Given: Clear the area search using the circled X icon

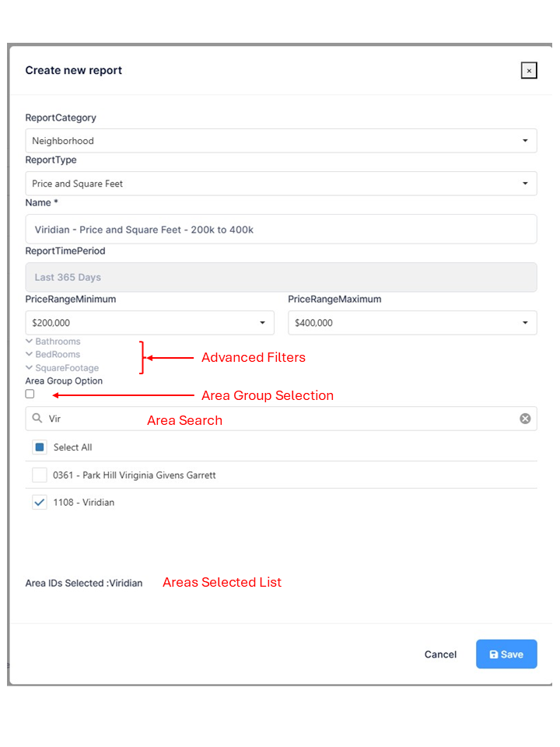Looking at the screenshot, I should [x=526, y=418].
